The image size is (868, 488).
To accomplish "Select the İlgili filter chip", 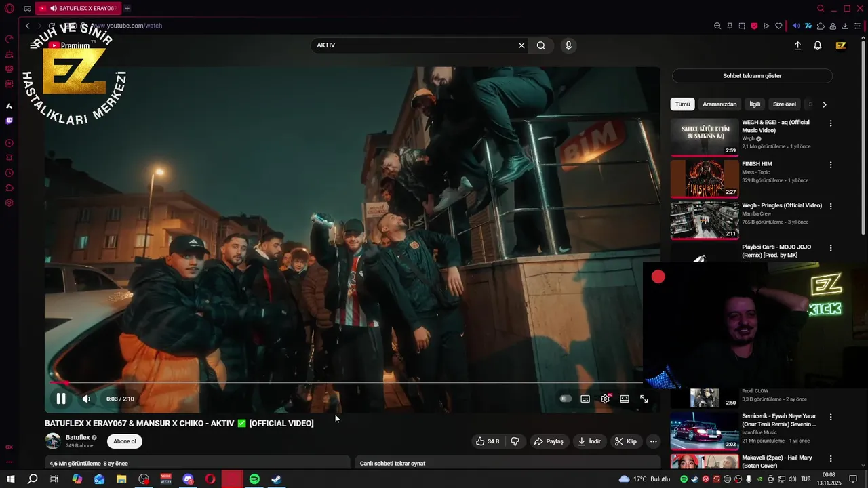I will tap(755, 104).
